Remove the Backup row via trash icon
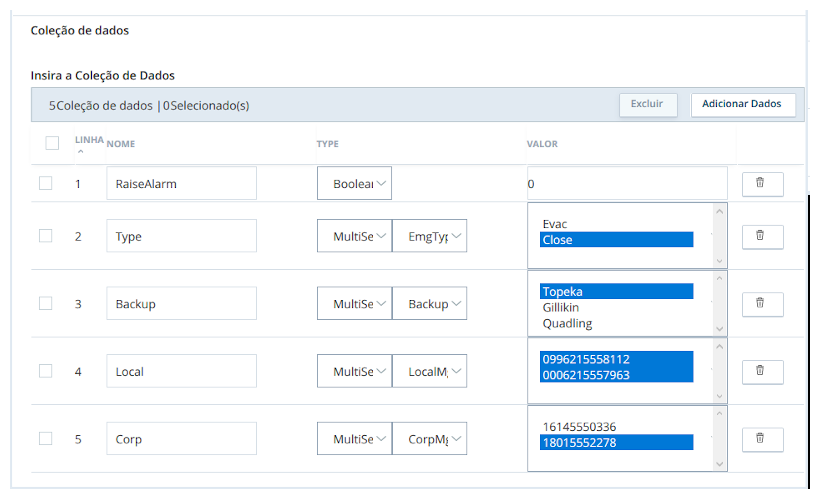The image size is (816, 501). (x=762, y=304)
